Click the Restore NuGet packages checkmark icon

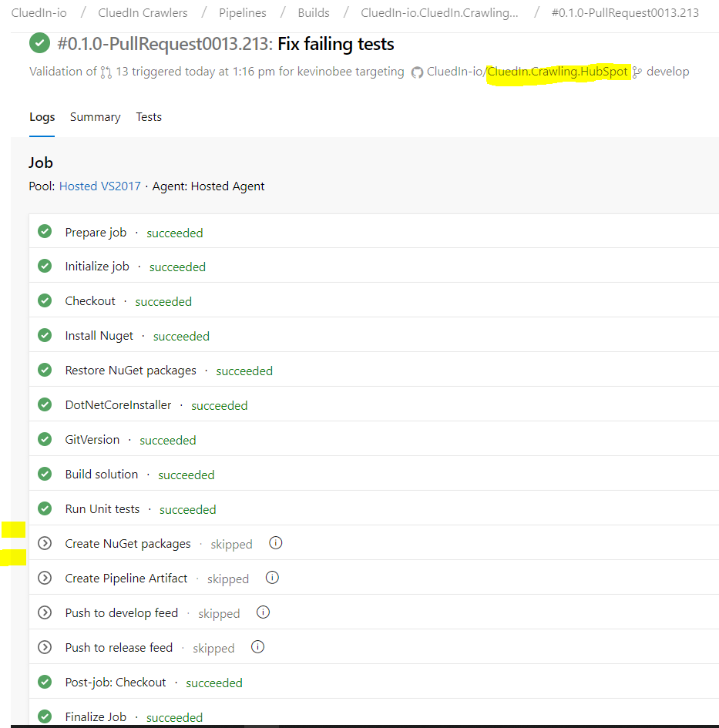tap(45, 370)
